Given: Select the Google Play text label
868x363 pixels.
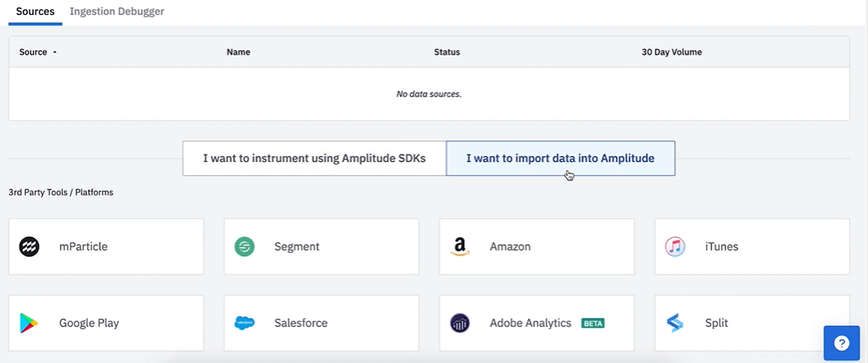Looking at the screenshot, I should coord(89,322).
